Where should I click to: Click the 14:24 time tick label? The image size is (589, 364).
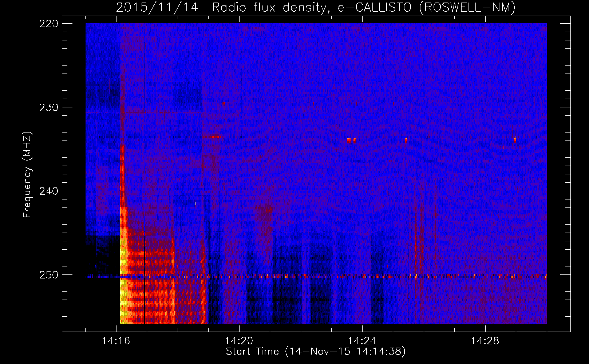point(362,341)
